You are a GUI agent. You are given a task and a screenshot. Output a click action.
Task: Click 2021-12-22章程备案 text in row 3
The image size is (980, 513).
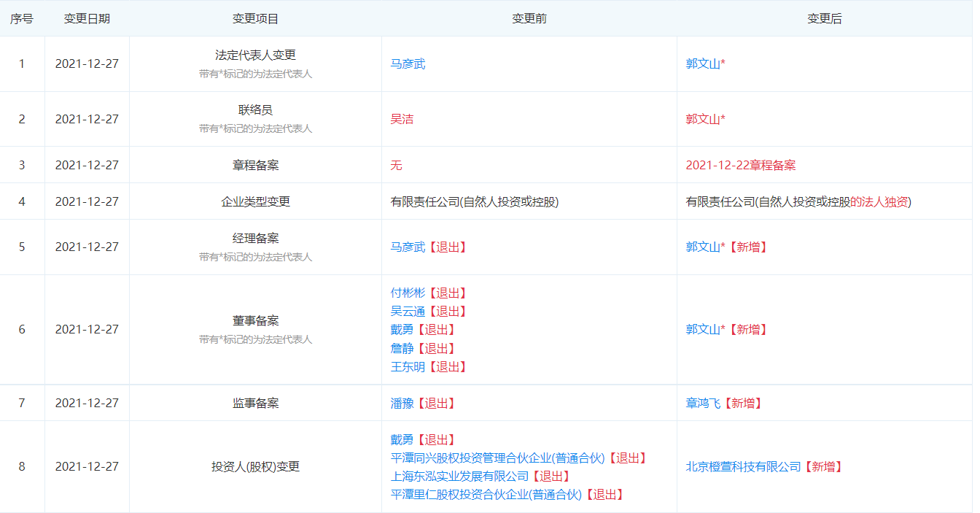click(x=740, y=165)
